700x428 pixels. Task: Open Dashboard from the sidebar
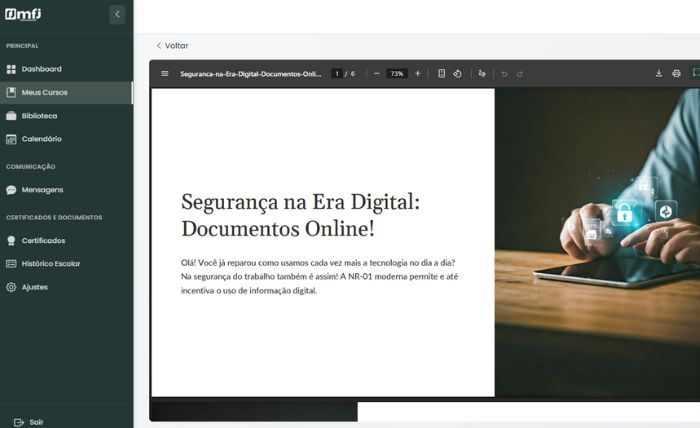coord(41,69)
